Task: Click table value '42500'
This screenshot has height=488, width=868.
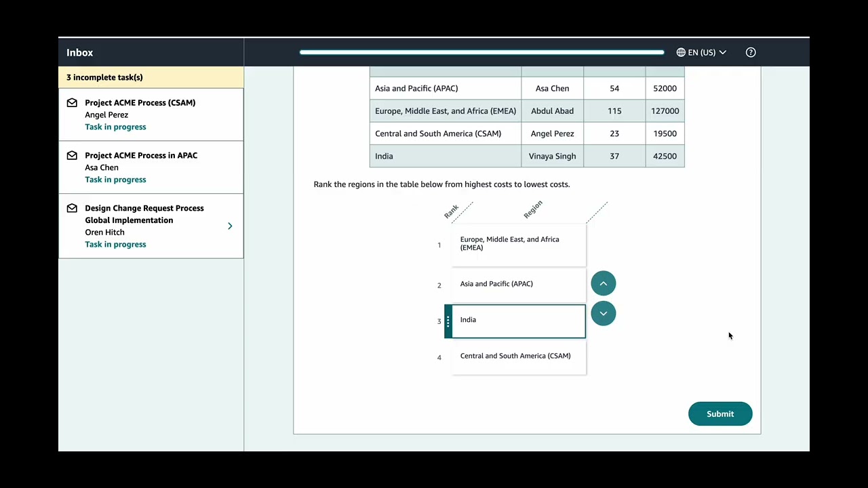Action: (x=665, y=156)
